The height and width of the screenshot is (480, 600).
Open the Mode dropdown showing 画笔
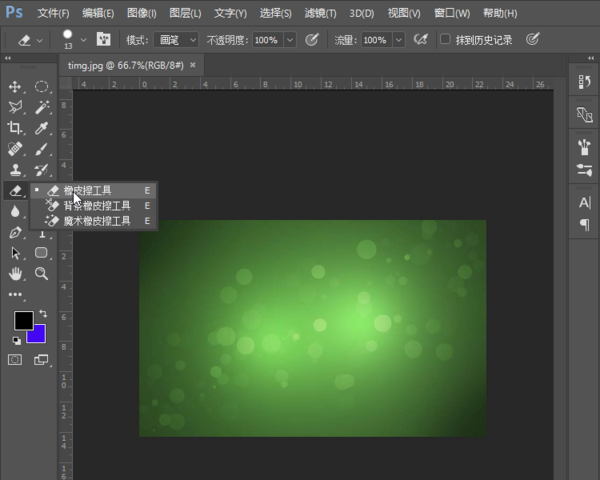(176, 40)
